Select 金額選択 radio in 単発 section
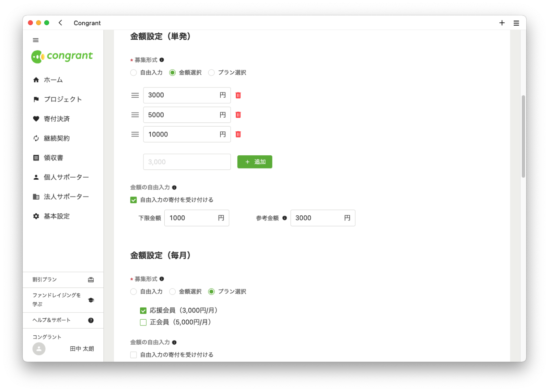 coord(172,73)
